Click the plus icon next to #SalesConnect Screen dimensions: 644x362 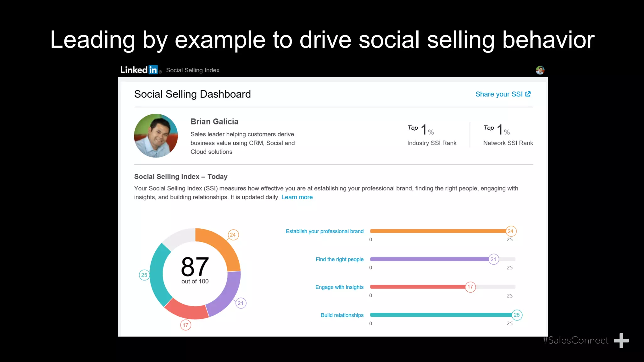tap(621, 341)
